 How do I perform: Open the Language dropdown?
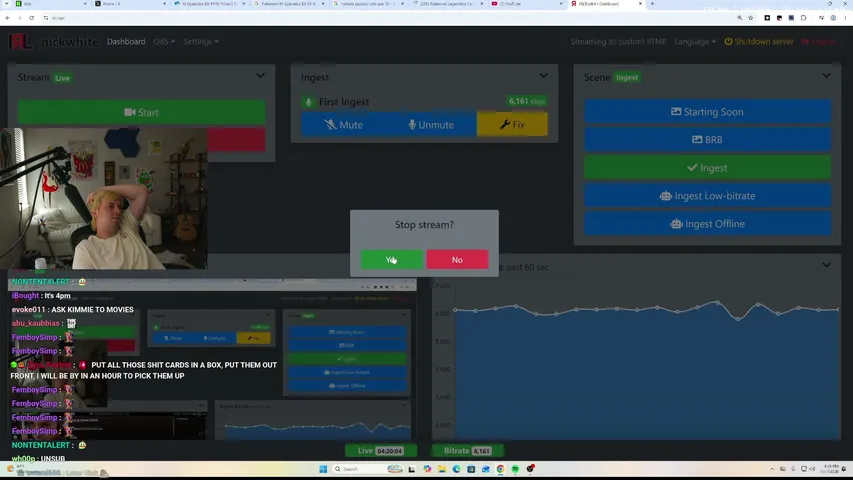point(695,41)
